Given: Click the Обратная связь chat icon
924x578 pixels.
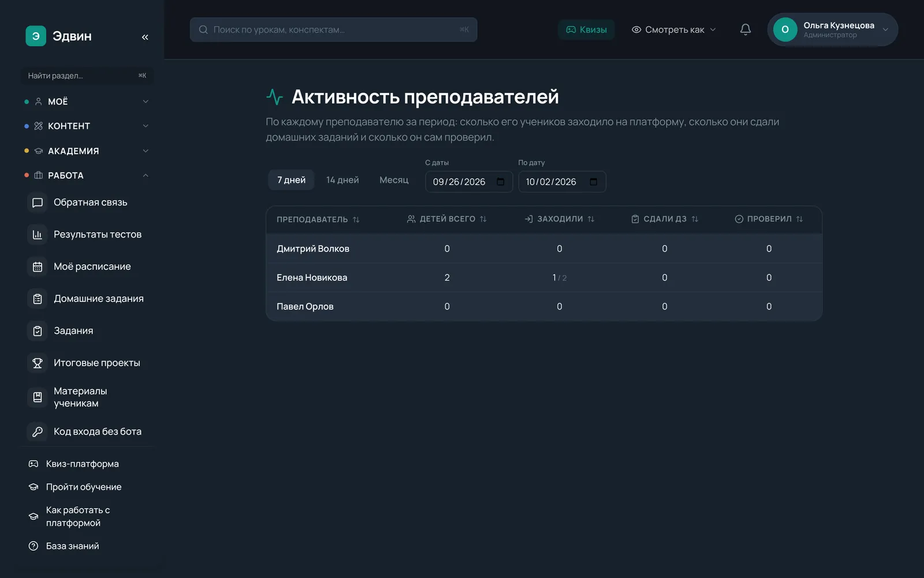Looking at the screenshot, I should [x=38, y=203].
